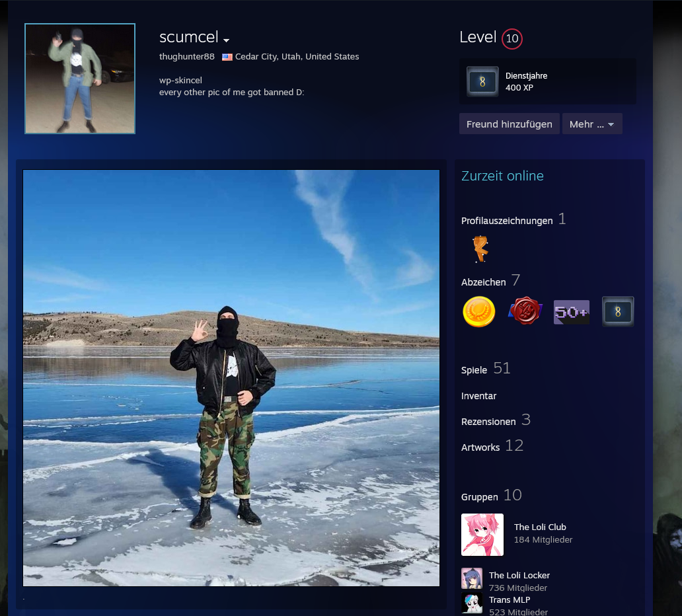Click the Trans MLP group avatar
Viewport: 682px width, 616px height.
point(472,602)
